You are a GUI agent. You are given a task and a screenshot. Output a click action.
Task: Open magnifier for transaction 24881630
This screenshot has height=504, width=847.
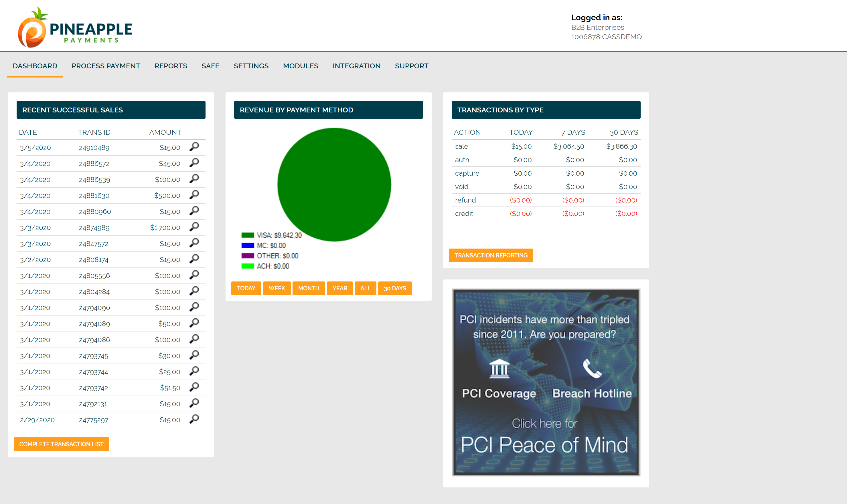pos(194,195)
